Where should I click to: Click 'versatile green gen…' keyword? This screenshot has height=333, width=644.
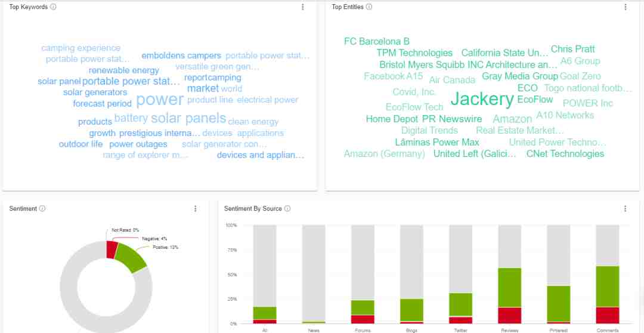coord(217,67)
